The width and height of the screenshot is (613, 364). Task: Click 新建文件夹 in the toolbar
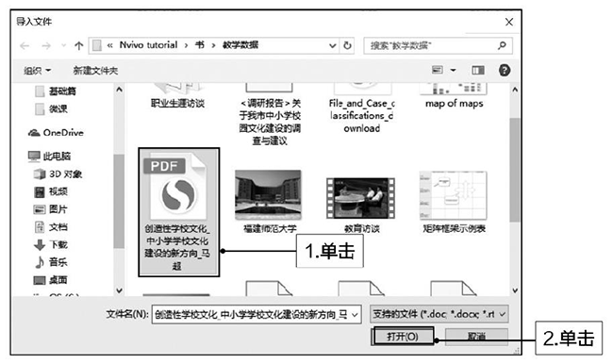click(x=95, y=71)
